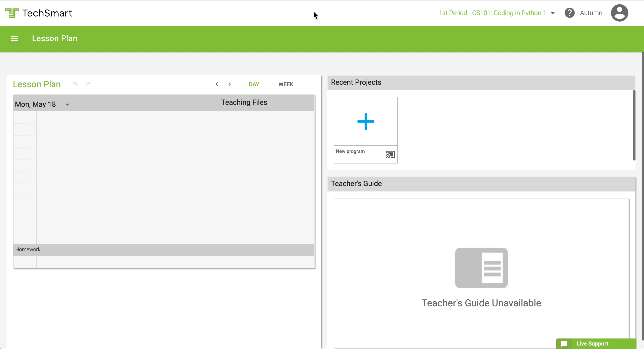Viewport: 644px width, 349px height.
Task: Click the plus to create a new program
Action: (x=366, y=121)
